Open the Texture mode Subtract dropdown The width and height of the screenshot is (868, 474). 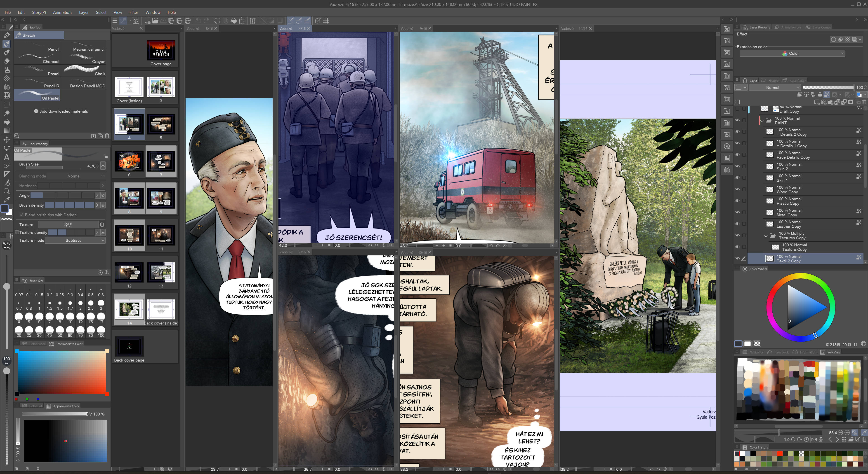click(75, 240)
